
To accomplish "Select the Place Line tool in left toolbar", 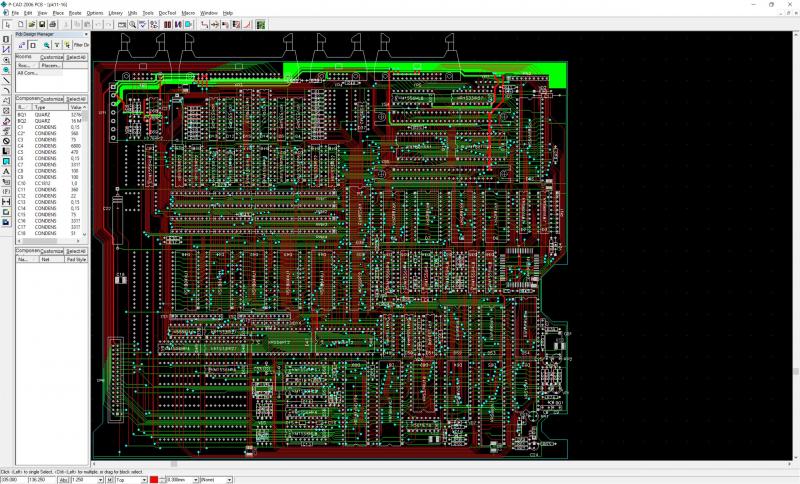I will coord(6,80).
